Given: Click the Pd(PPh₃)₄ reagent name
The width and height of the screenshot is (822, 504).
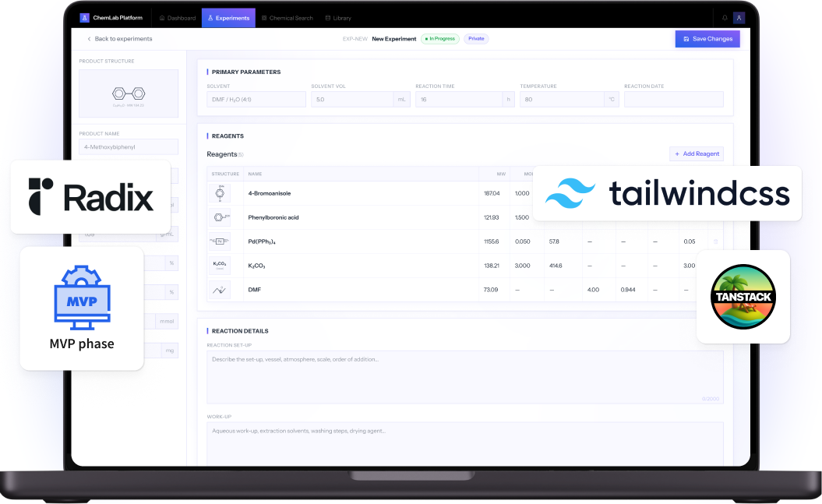Looking at the screenshot, I should point(262,241).
